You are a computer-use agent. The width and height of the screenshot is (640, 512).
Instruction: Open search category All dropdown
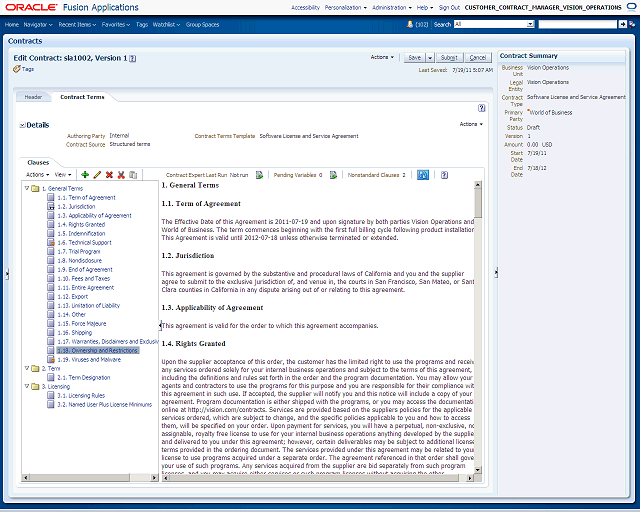click(x=530, y=24)
